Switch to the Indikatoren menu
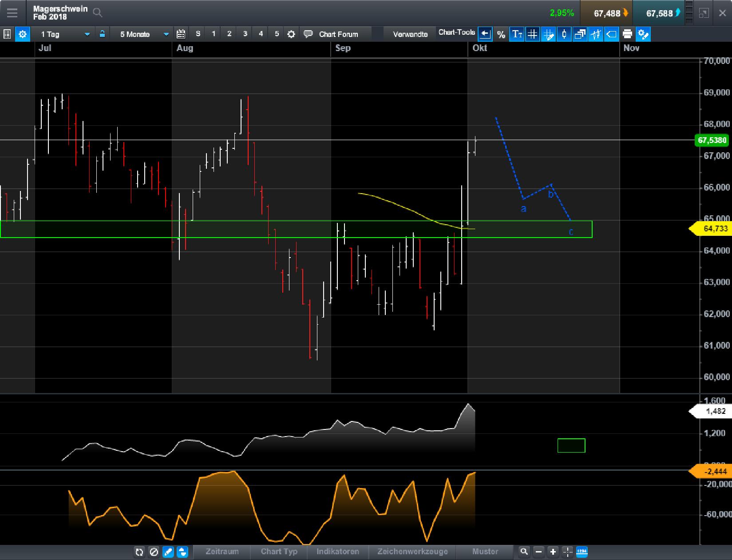 click(x=337, y=552)
